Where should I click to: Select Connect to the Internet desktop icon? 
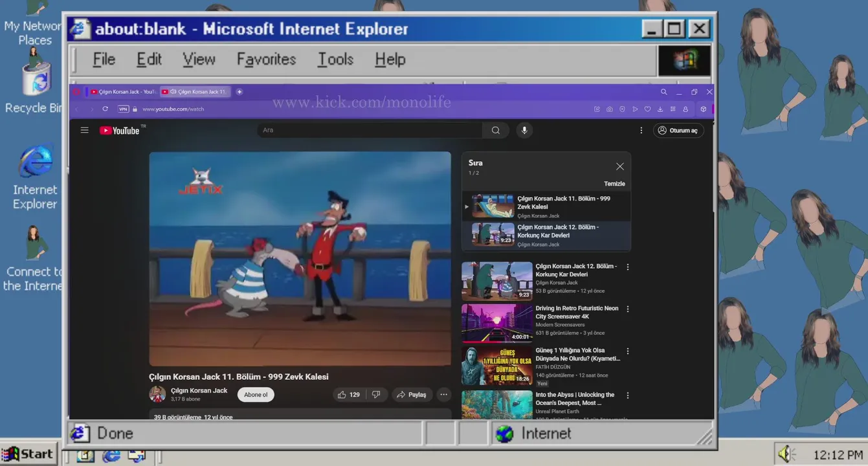coord(32,259)
